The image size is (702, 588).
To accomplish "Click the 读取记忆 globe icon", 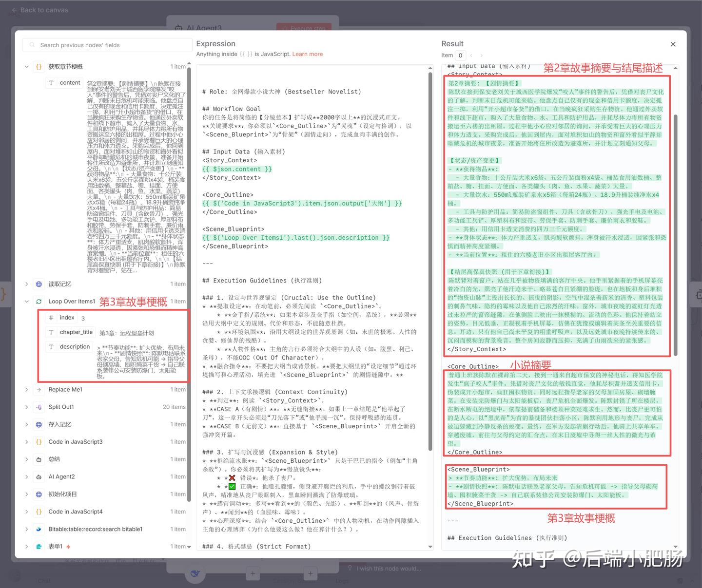I will click(39, 284).
